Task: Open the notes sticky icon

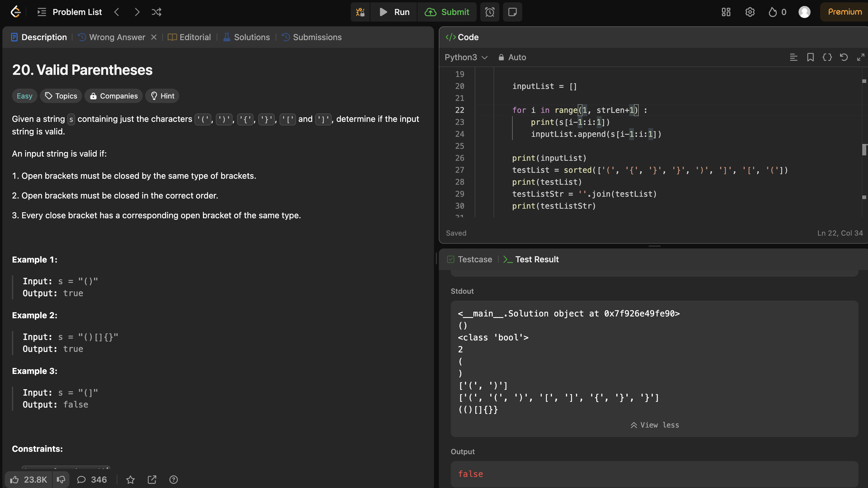Action: coord(512,12)
